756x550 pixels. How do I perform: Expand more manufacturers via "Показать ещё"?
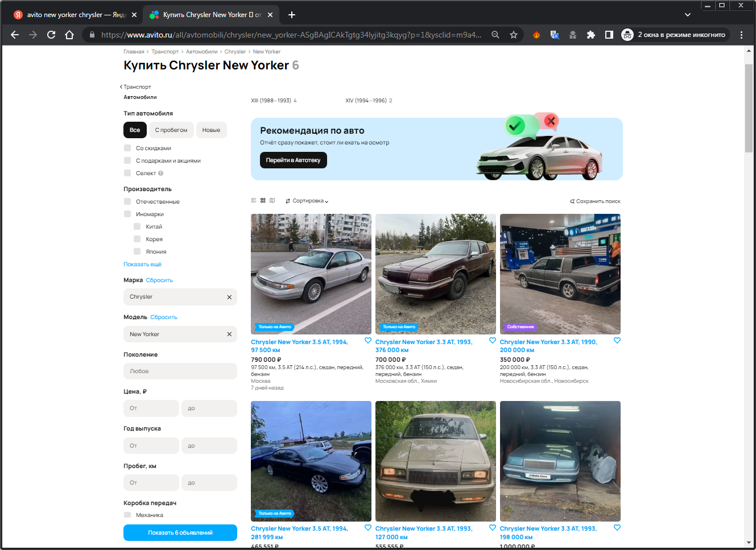142,264
